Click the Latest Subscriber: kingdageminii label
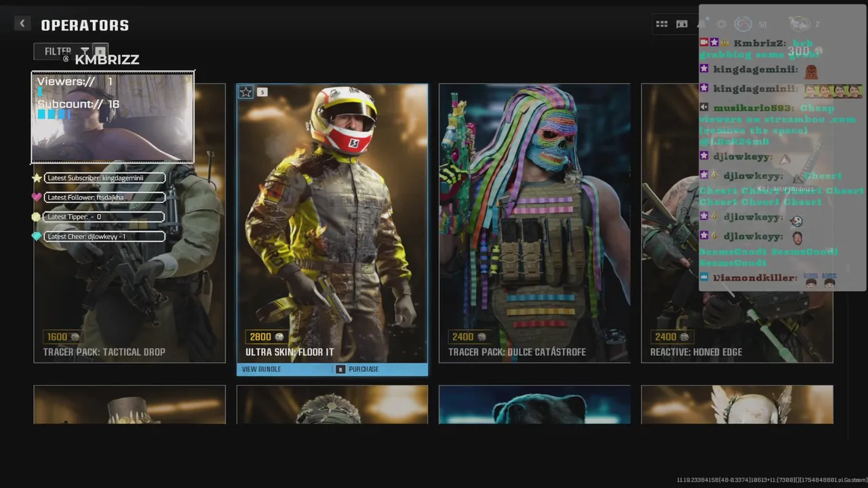The width and height of the screenshot is (868, 488). pos(105,178)
